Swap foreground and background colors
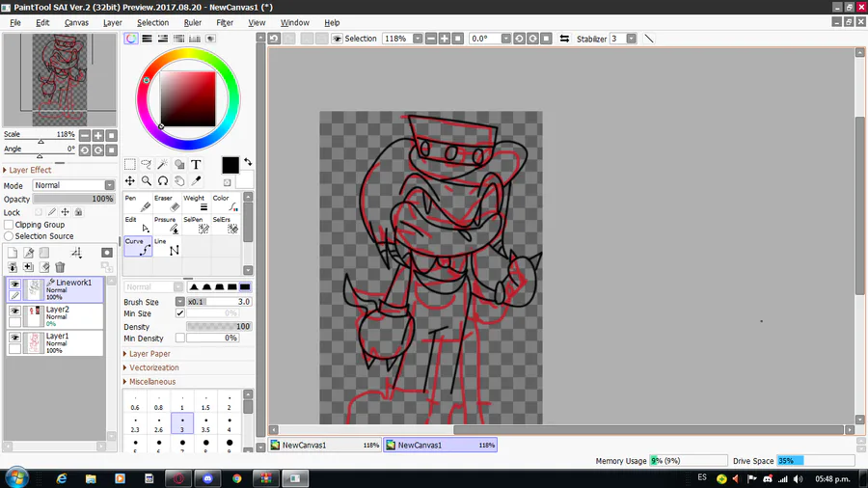Screen dimensions: 868x488 pos(248,162)
